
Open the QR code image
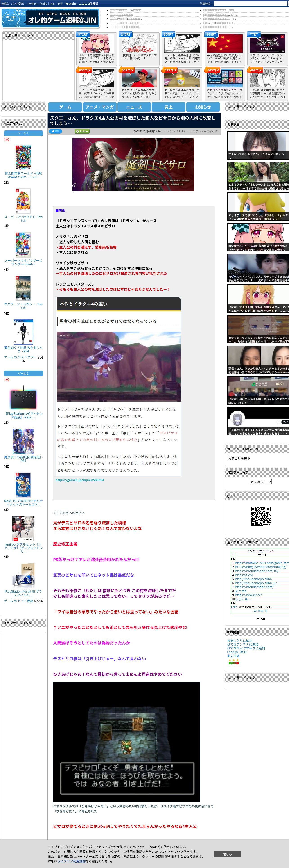tap(260, 516)
